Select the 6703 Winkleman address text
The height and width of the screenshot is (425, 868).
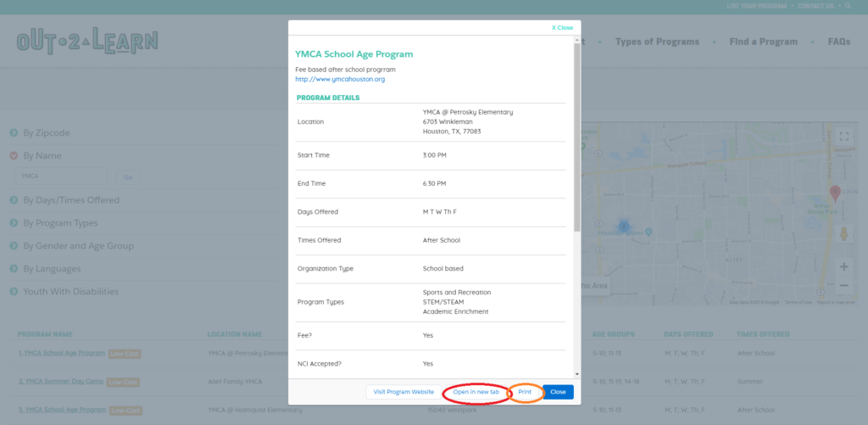pos(448,122)
